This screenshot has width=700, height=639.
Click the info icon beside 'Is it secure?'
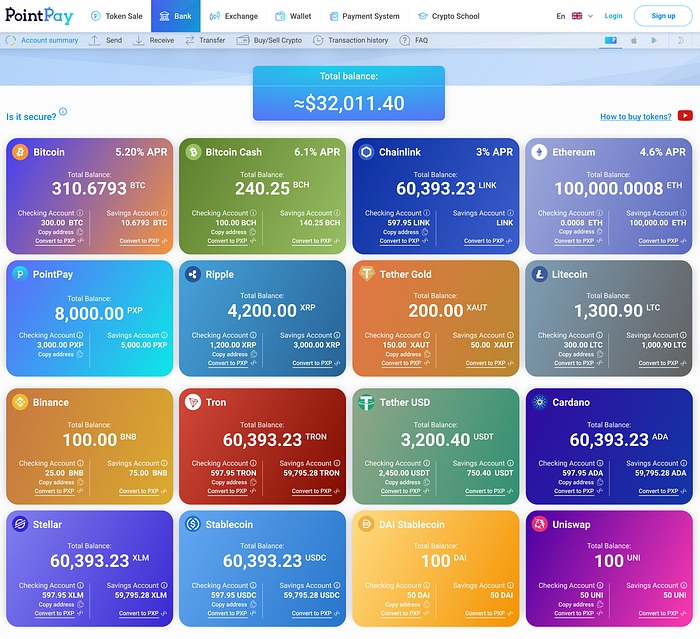(63, 112)
